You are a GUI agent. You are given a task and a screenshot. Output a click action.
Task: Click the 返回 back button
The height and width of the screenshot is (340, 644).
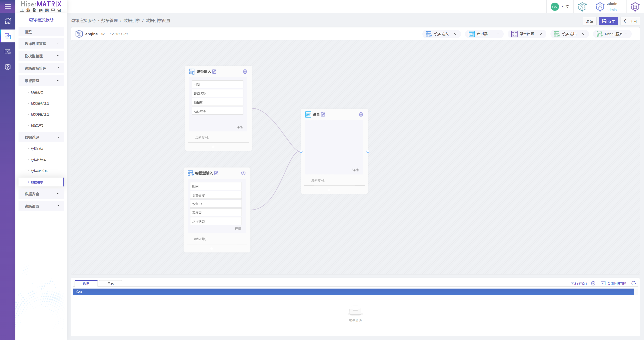pos(630,21)
